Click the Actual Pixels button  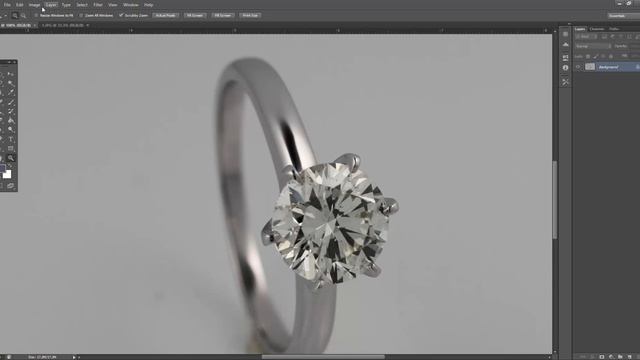point(165,16)
